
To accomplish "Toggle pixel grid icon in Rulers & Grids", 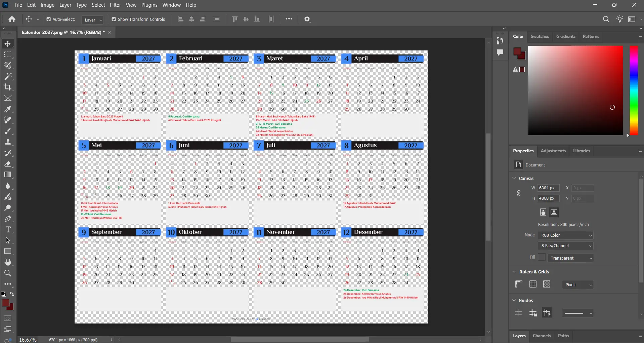I will pyautogui.click(x=547, y=284).
